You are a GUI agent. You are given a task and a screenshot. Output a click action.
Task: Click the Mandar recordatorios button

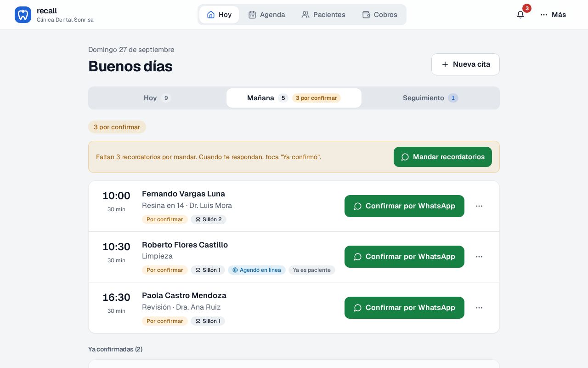click(x=443, y=157)
